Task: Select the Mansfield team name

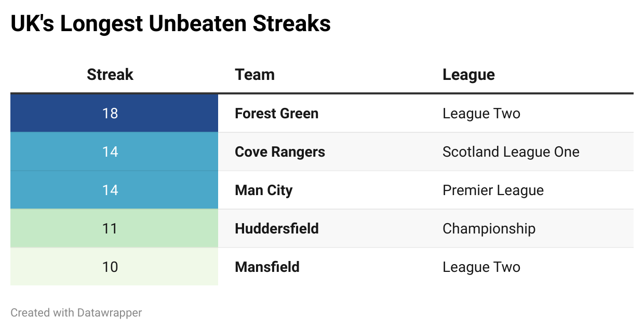Action: pos(267,267)
